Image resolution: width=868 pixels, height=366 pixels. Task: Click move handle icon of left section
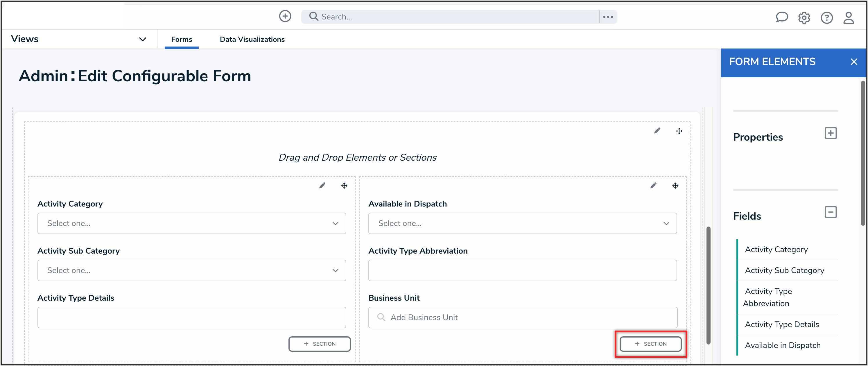click(344, 186)
